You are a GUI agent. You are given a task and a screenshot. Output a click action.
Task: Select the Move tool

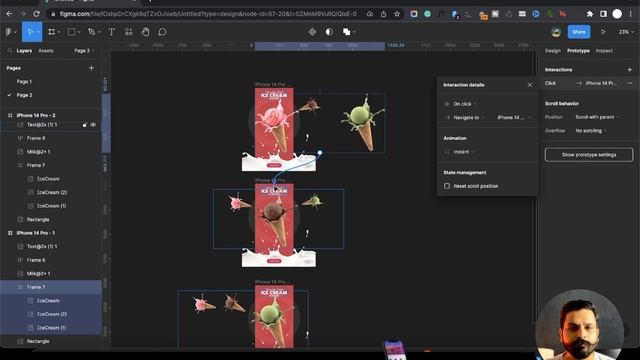click(30, 32)
